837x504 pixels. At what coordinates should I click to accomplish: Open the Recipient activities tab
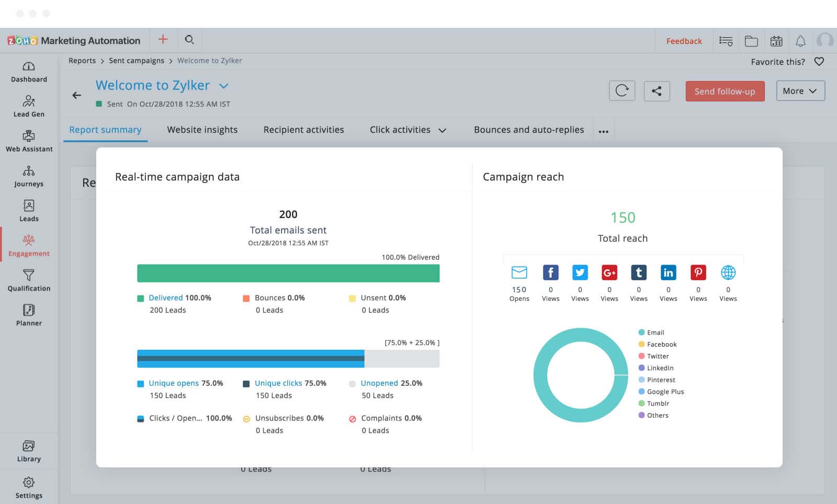[303, 130]
